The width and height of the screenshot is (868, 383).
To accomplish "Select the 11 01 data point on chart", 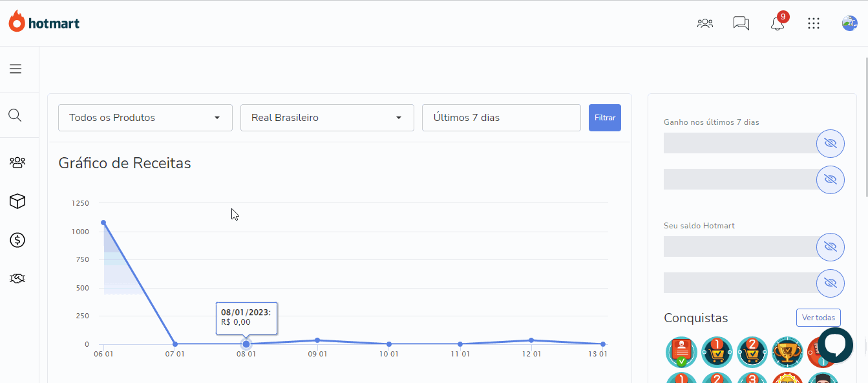I will click(460, 344).
